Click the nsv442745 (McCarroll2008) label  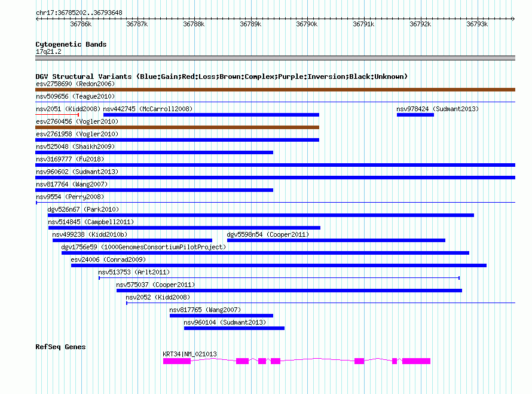tap(148, 109)
